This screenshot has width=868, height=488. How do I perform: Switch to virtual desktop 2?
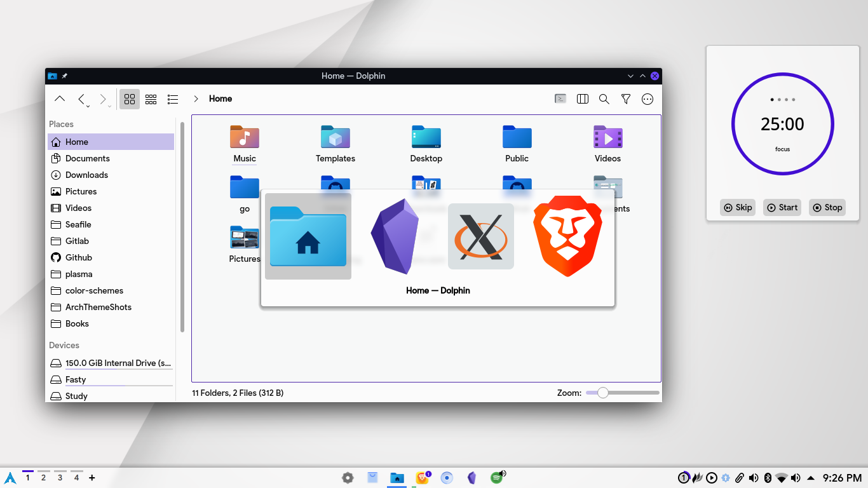tap(43, 477)
